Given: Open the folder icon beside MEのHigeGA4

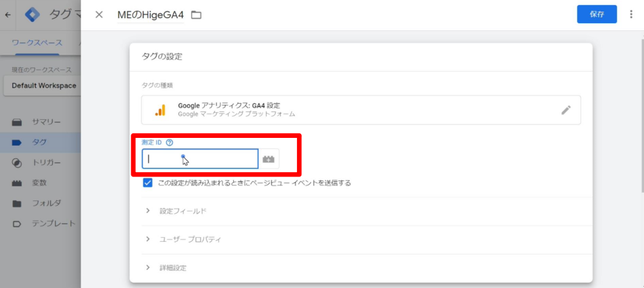Looking at the screenshot, I should (196, 15).
